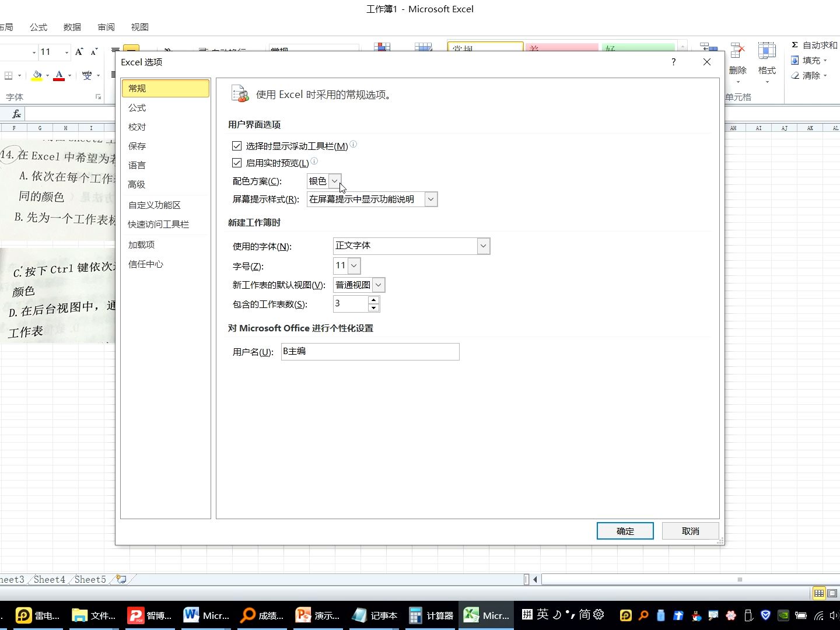Select the 语言 Language category
Viewport: 840px width, 630px height.
(166, 166)
